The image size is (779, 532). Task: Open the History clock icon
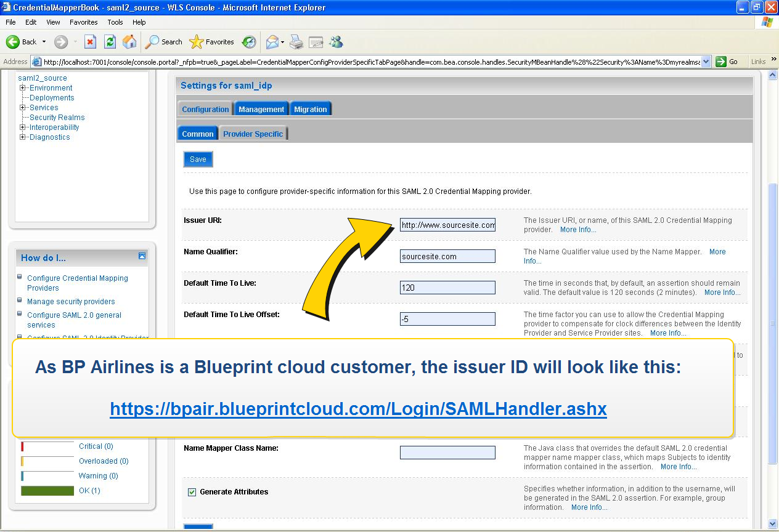249,42
